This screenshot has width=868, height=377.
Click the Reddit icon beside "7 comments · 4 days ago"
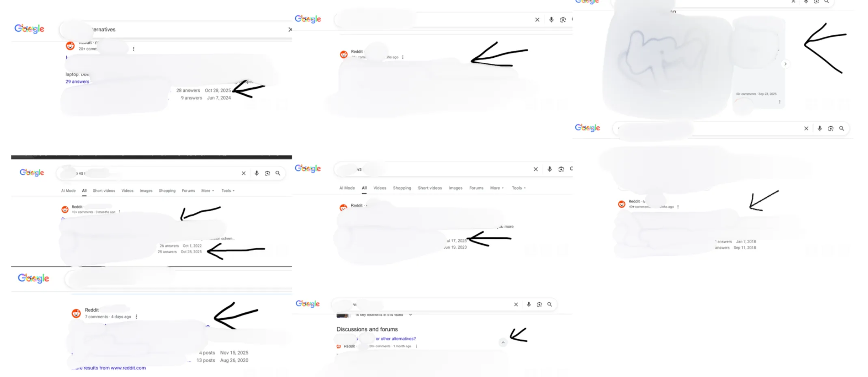(76, 313)
